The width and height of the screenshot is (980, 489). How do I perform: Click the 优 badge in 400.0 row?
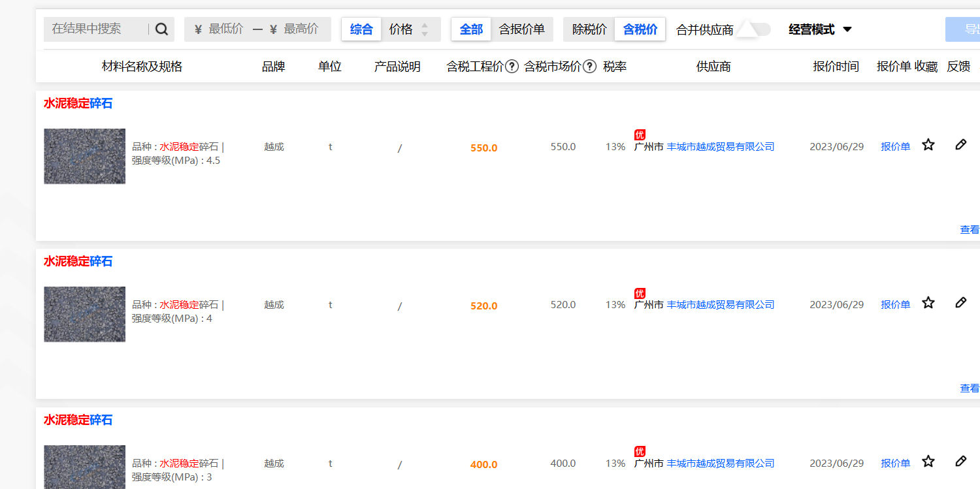tap(640, 451)
